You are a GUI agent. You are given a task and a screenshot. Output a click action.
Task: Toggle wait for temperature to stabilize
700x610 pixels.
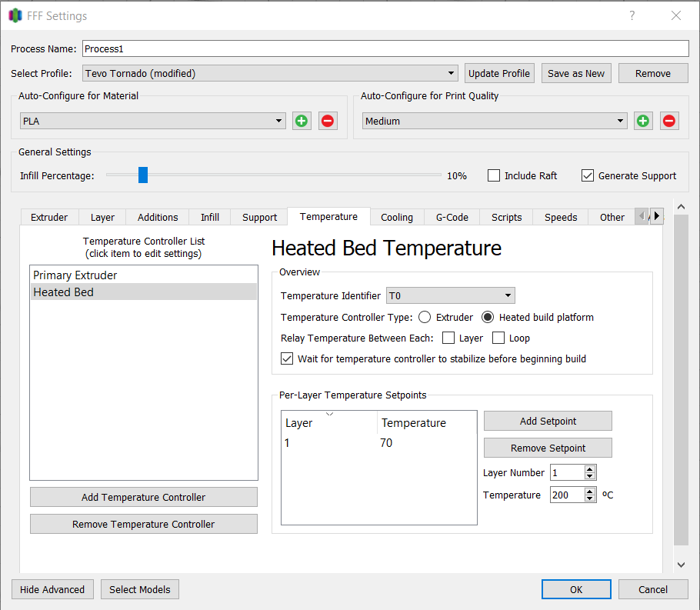tap(287, 358)
